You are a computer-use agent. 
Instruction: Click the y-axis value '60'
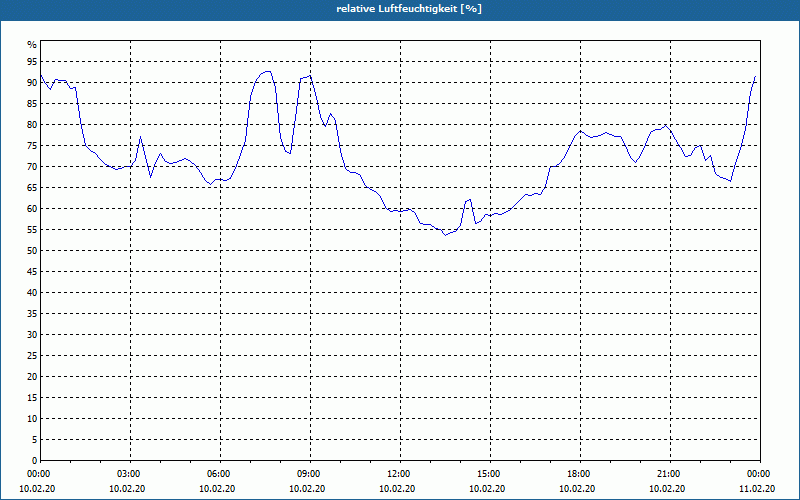pos(32,209)
